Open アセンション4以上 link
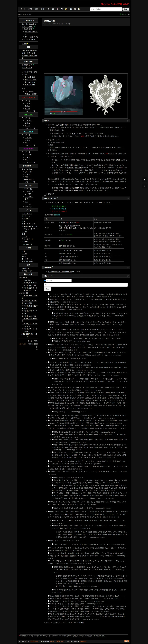This screenshot has height=644, width=148. click(x=59, y=206)
